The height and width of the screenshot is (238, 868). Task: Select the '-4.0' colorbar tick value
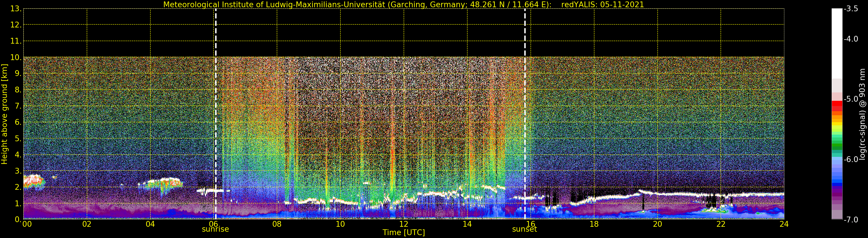(851, 39)
